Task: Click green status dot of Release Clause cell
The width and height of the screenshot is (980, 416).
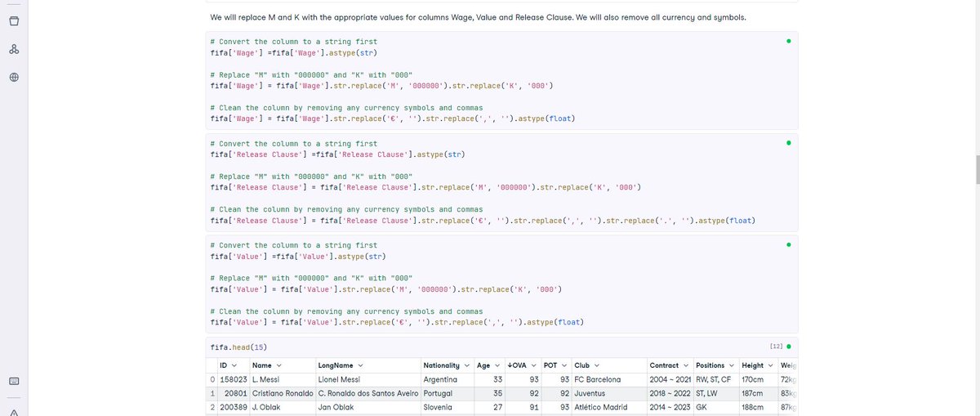Action: (x=788, y=142)
